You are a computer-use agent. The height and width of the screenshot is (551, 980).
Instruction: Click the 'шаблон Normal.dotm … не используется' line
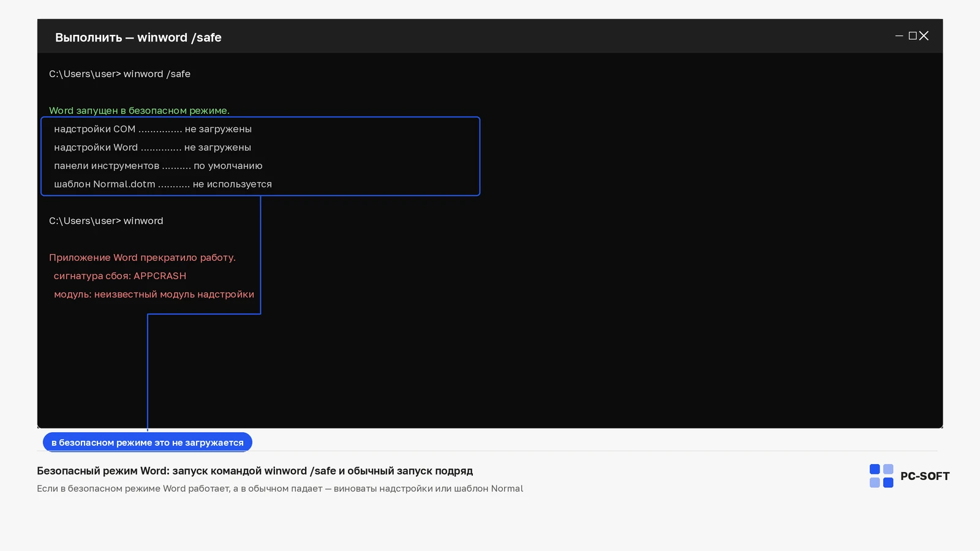[x=163, y=184]
